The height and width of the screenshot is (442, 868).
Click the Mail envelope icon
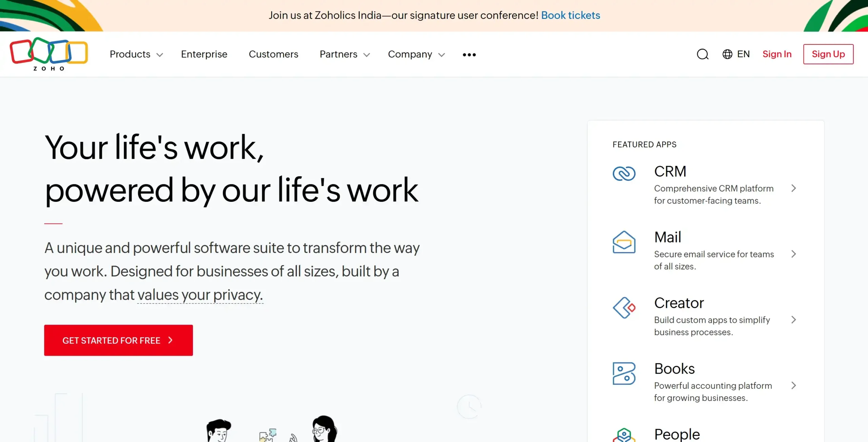tap(624, 242)
